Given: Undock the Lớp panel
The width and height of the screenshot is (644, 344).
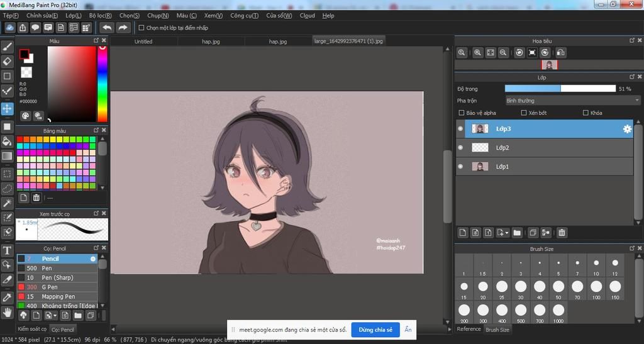Looking at the screenshot, I should (x=631, y=76).
